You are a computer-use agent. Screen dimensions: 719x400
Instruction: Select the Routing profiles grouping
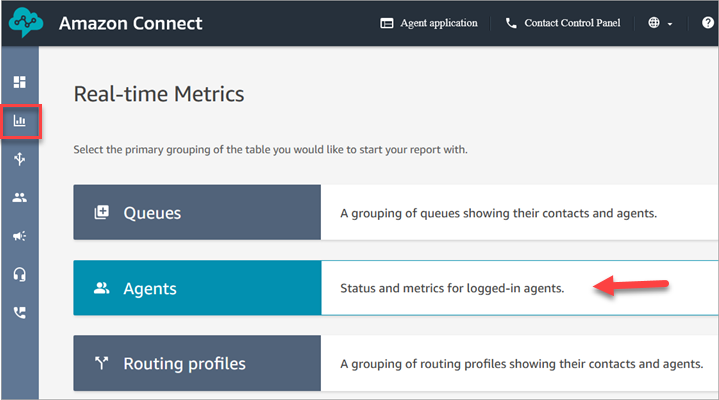(x=197, y=363)
